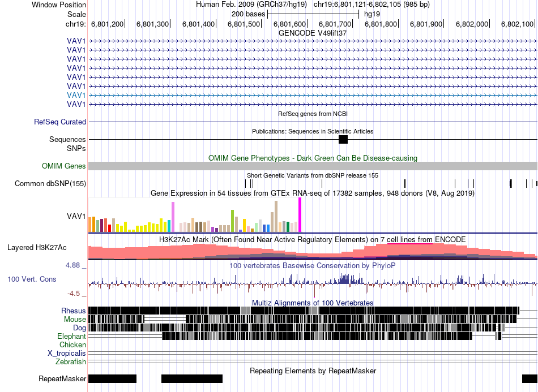
Task: Click 'Multiz Alignments of 100 Vertebrates' title
Action: tap(313, 303)
